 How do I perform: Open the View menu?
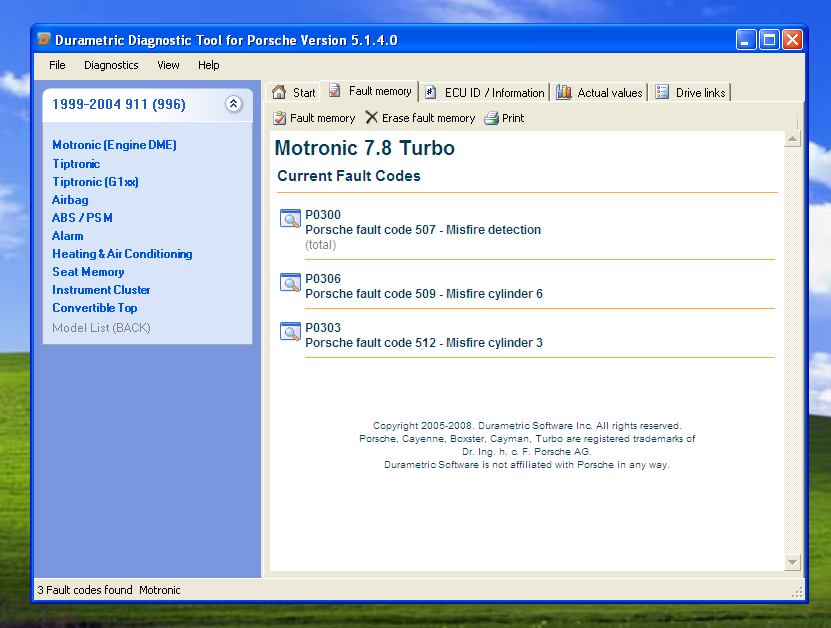click(168, 65)
